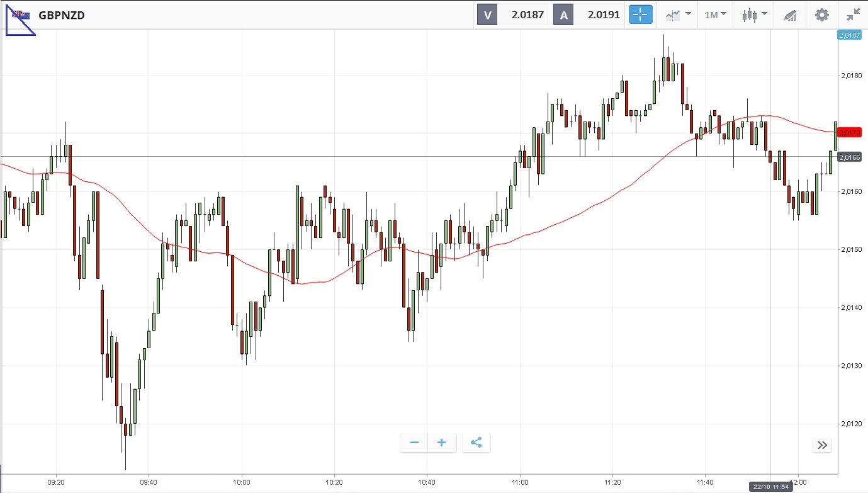Open chart settings gear
Image resolution: width=868 pixels, height=493 pixels.
tap(822, 15)
